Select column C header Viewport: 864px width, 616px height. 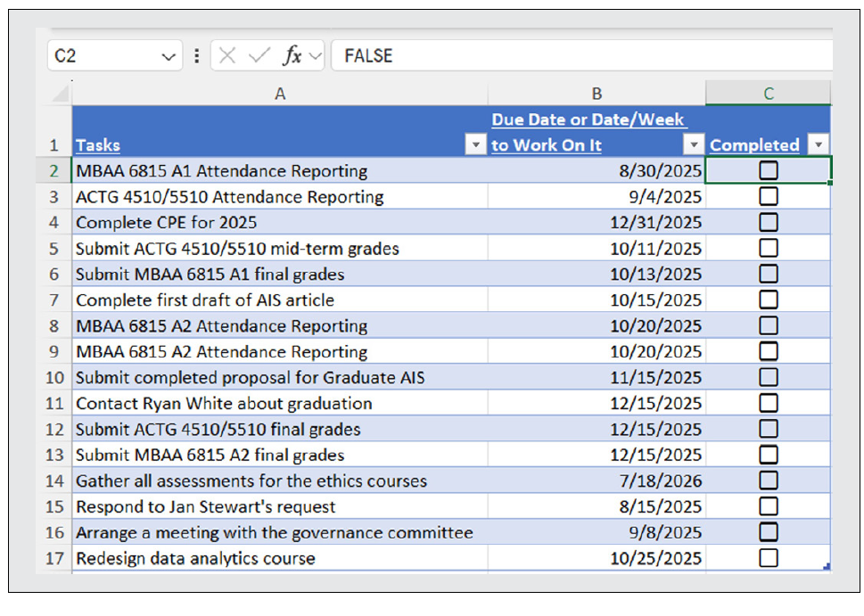point(768,94)
